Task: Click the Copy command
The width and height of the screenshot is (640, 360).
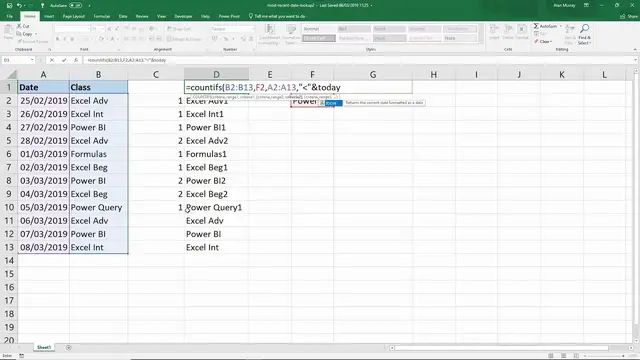Action: pyautogui.click(x=25, y=34)
